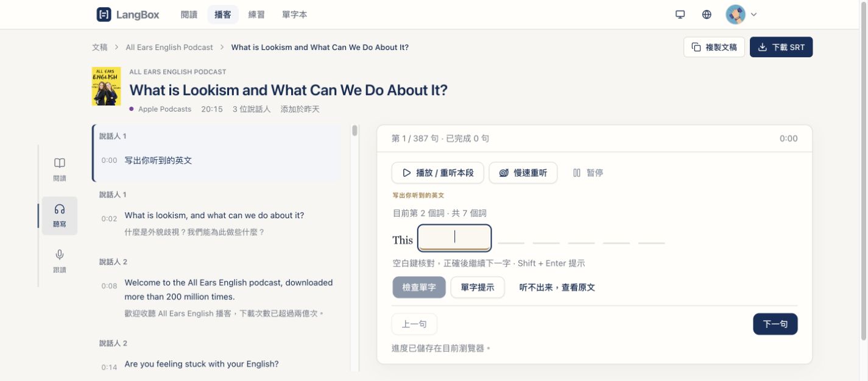868x381 pixels.
Task: Open the 練習 top navigation tab
Action: pyautogui.click(x=256, y=15)
